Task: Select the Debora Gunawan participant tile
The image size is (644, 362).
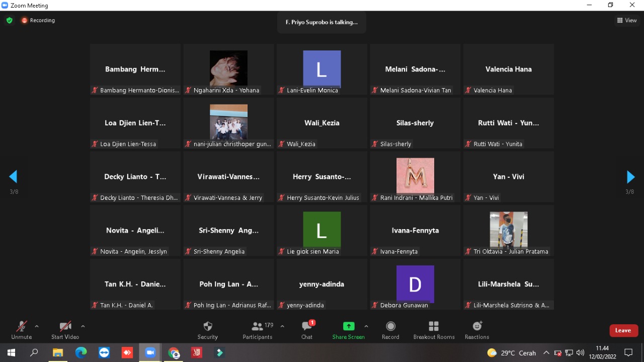Action: [x=415, y=284]
